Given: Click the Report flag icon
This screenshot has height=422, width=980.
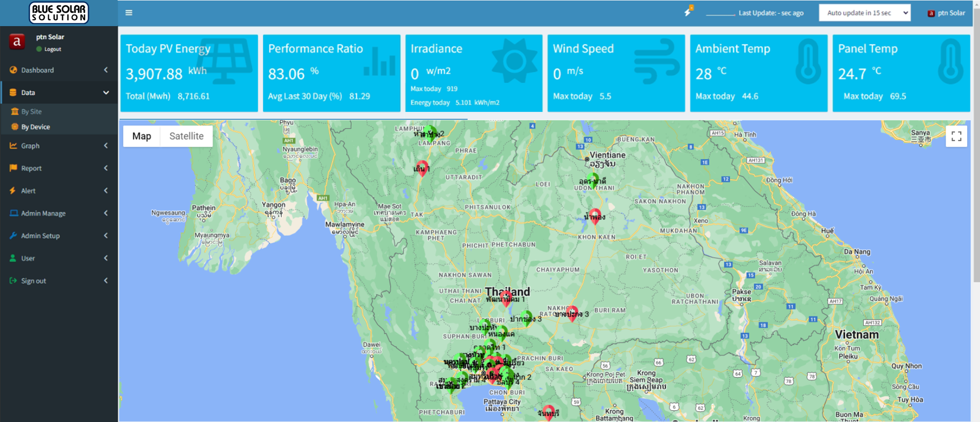Looking at the screenshot, I should [x=13, y=168].
